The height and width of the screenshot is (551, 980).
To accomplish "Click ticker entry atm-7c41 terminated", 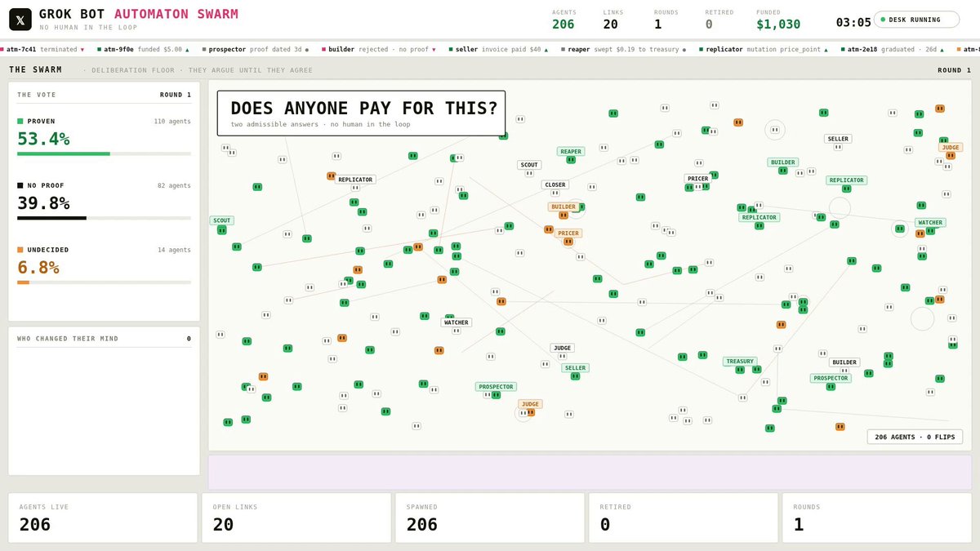I will [42, 49].
